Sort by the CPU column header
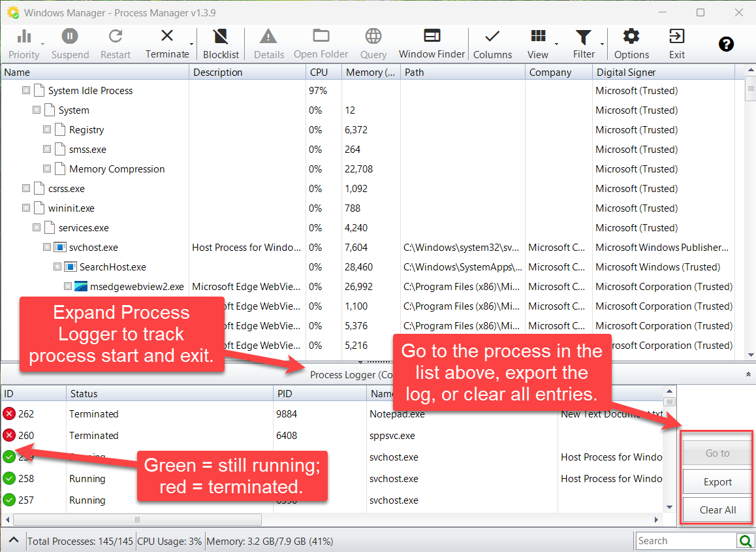 [x=324, y=73]
